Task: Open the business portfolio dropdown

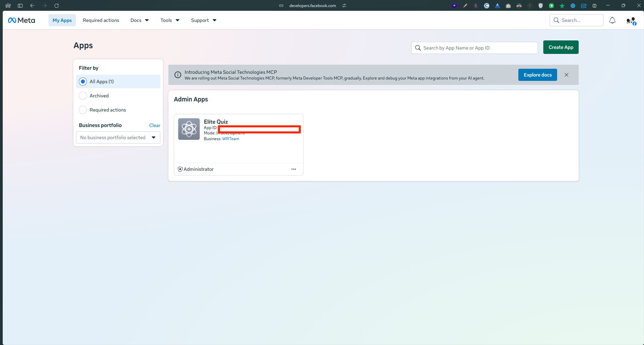Action: [x=118, y=137]
